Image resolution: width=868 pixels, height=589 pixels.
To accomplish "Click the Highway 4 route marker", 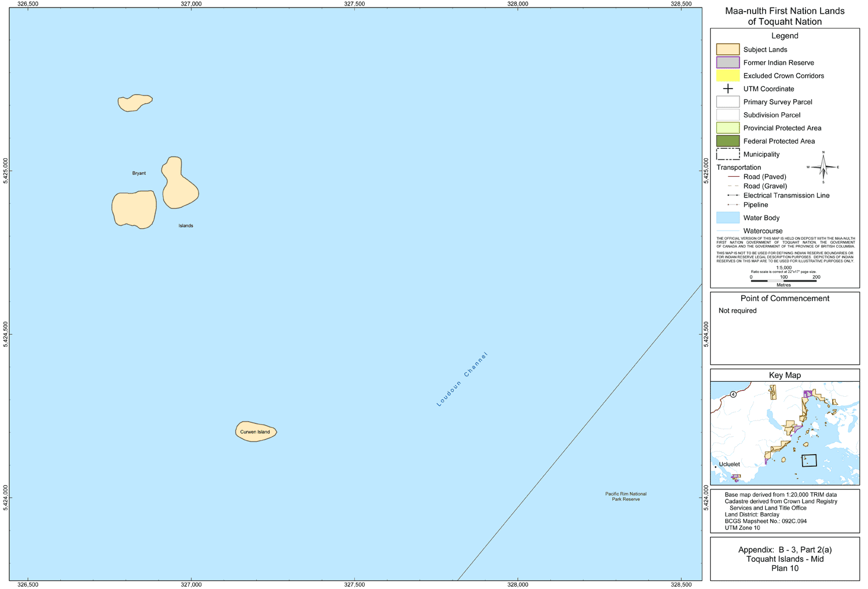I will click(733, 394).
